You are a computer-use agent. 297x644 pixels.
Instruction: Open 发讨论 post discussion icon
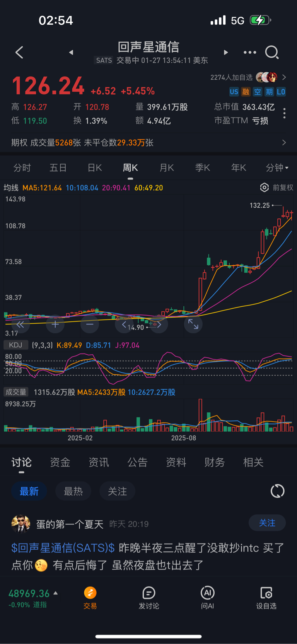click(x=149, y=598)
